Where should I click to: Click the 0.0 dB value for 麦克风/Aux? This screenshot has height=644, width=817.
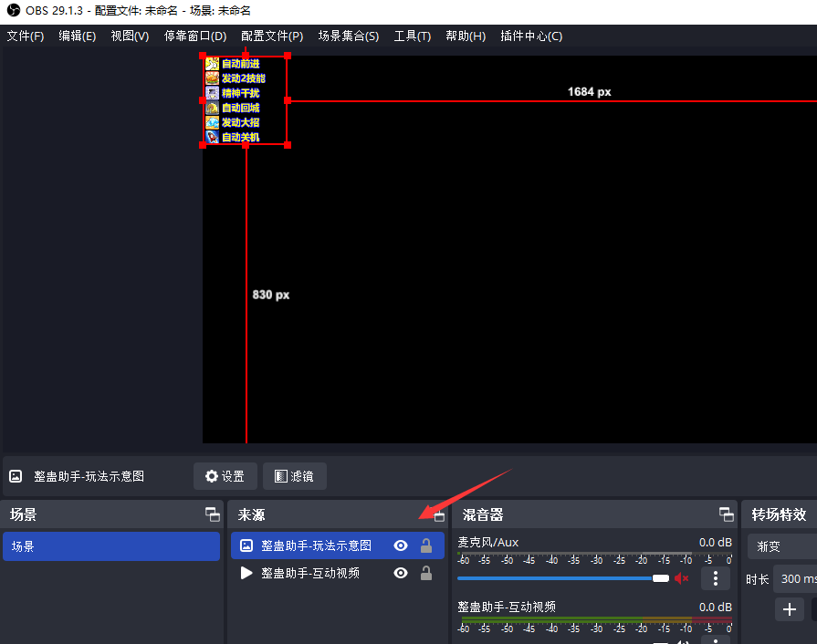point(716,543)
